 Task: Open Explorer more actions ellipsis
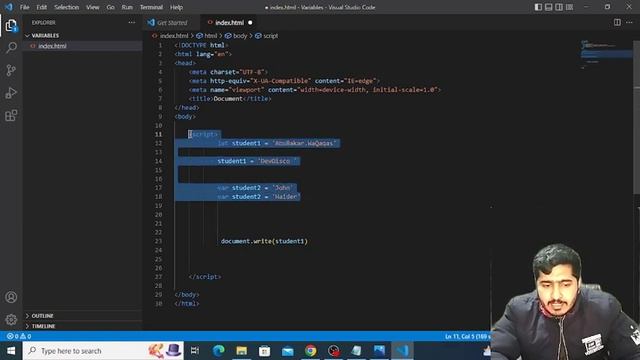pyautogui.click(x=131, y=22)
